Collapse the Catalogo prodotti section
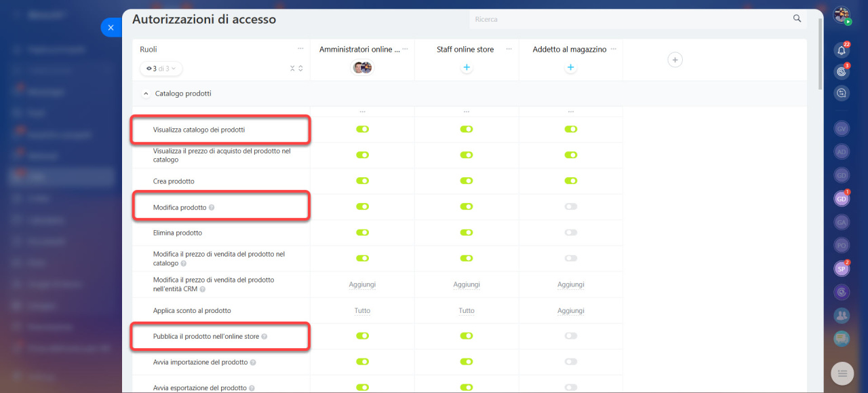 144,94
